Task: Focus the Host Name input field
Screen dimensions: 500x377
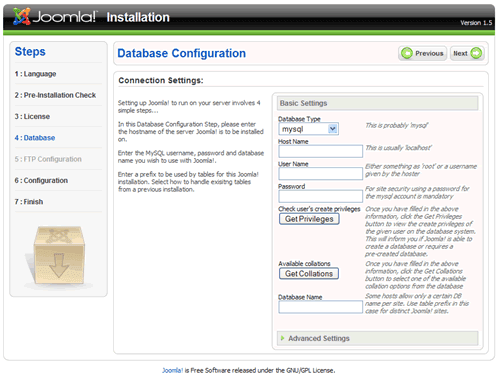Action: click(x=321, y=151)
